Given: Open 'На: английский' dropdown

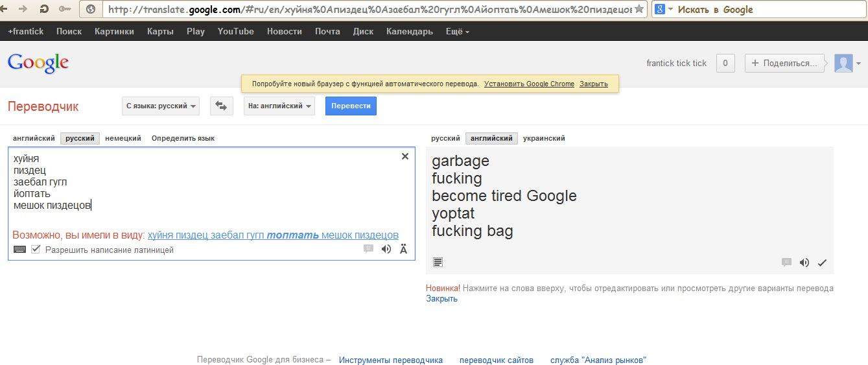Looking at the screenshot, I should pos(279,106).
